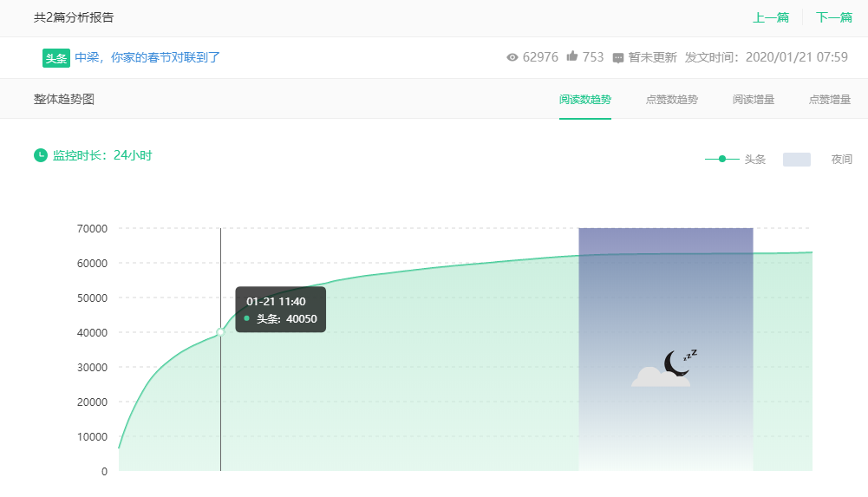Open the 阅读增量 tab
This screenshot has width=868, height=497.
click(753, 100)
